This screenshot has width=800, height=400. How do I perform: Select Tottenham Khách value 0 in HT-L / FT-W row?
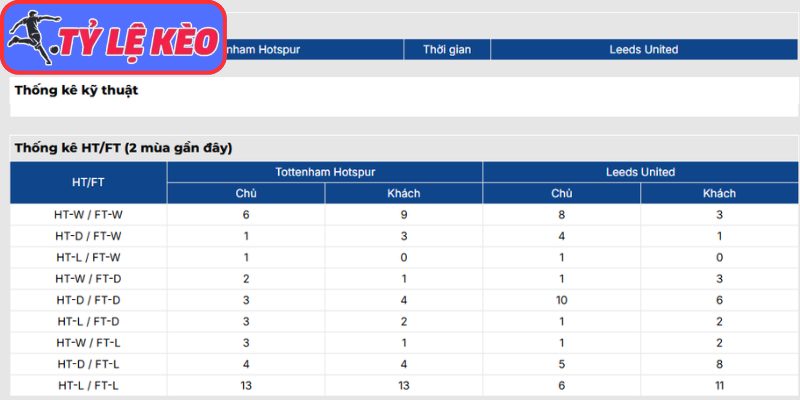click(404, 258)
